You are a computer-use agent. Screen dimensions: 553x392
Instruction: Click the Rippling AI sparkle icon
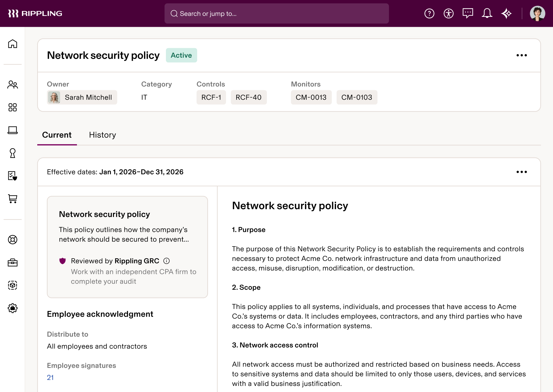[x=506, y=13]
